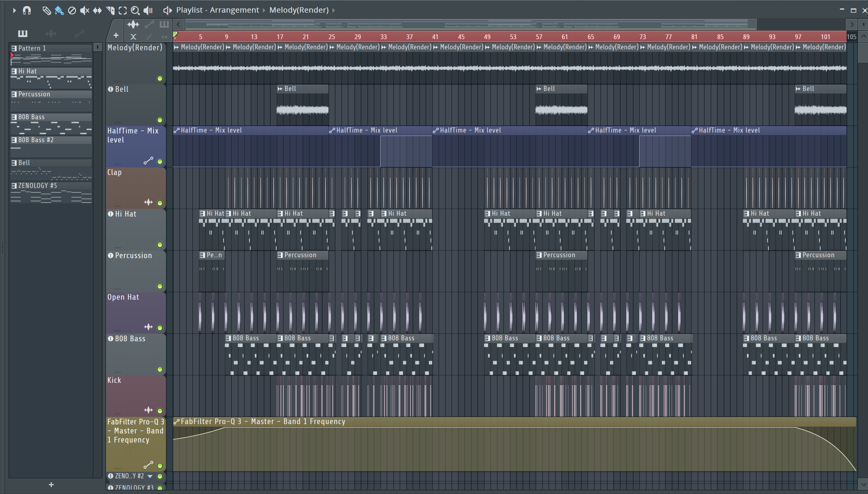The image size is (868, 494).
Task: Click speaker icon beside Playlist title
Action: tap(167, 11)
